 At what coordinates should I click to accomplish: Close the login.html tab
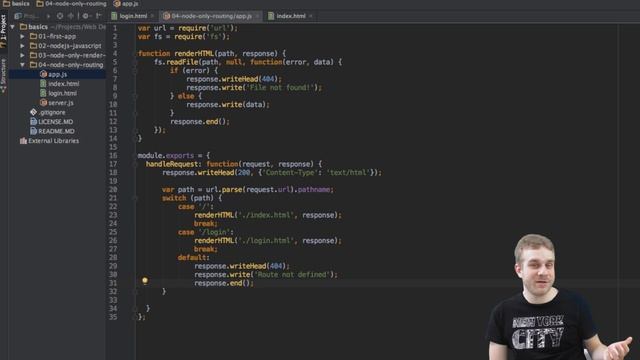(152, 16)
